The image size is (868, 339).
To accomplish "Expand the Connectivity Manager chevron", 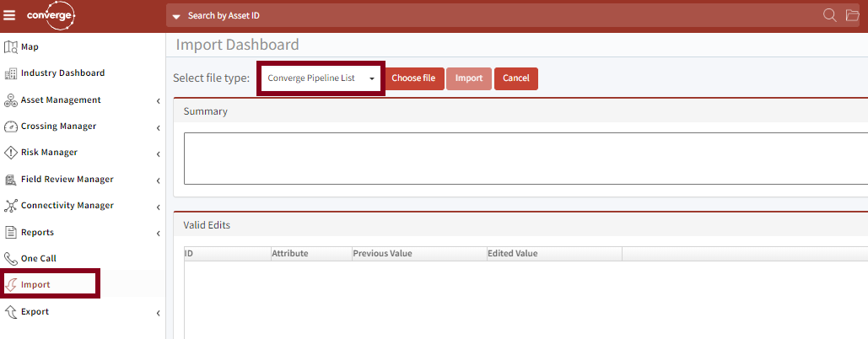I will click(158, 207).
